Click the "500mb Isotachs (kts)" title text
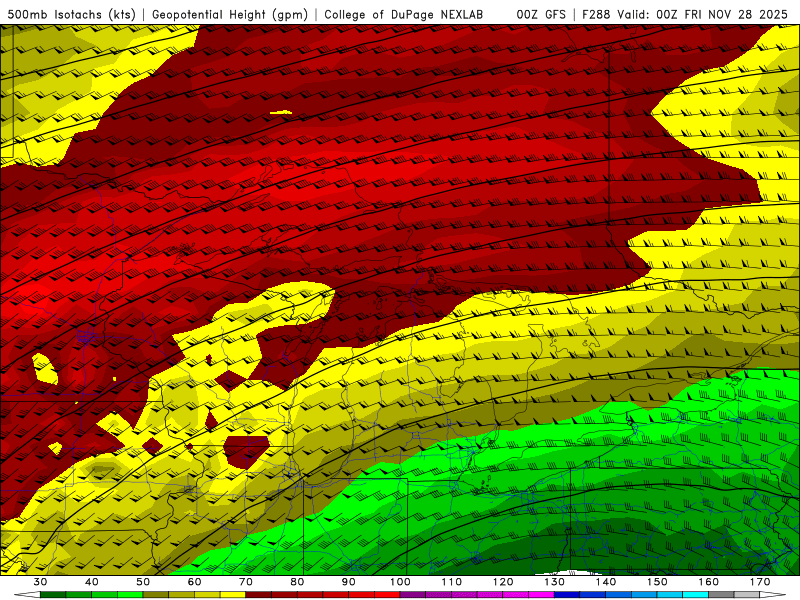Image resolution: width=800 pixels, height=600 pixels. [x=71, y=15]
